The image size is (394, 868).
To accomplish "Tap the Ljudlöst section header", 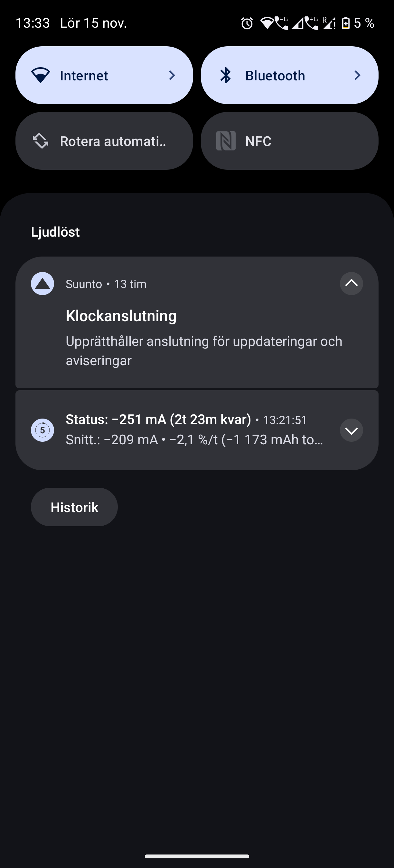I will coord(55,232).
